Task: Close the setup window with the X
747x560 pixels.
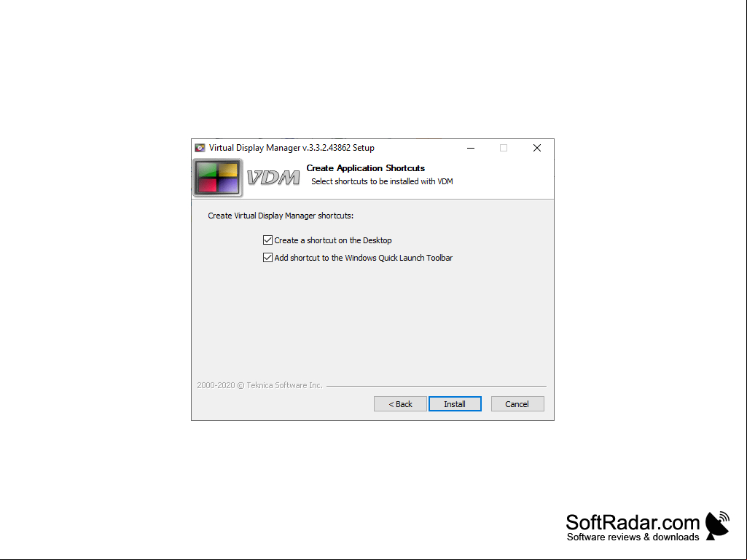Action: [x=537, y=148]
